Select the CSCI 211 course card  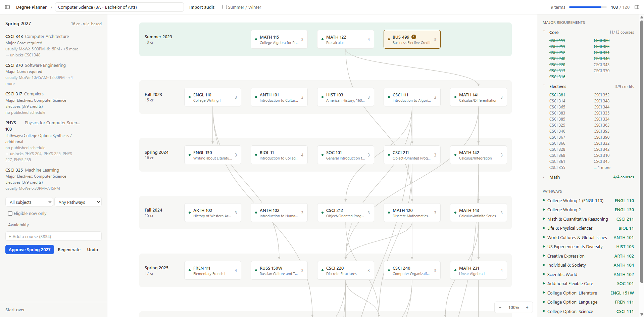pos(412,155)
